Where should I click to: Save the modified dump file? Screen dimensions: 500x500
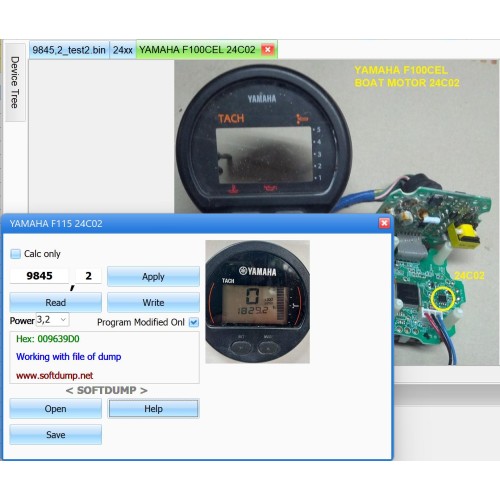(55, 434)
